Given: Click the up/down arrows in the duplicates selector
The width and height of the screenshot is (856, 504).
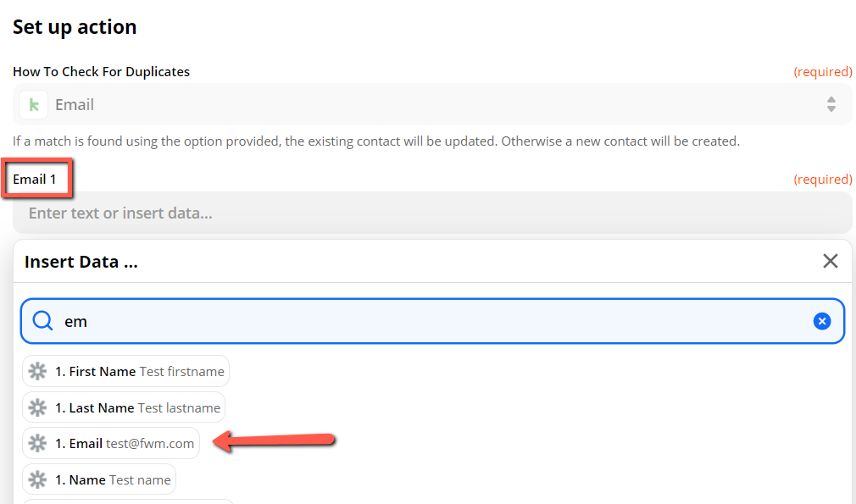Looking at the screenshot, I should (831, 105).
